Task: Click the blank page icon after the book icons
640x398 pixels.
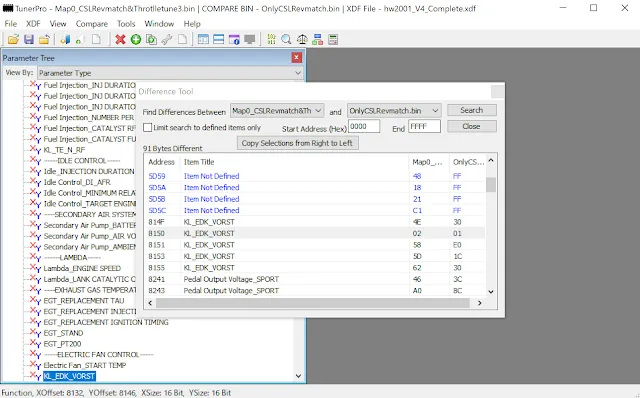Action: coord(96,39)
